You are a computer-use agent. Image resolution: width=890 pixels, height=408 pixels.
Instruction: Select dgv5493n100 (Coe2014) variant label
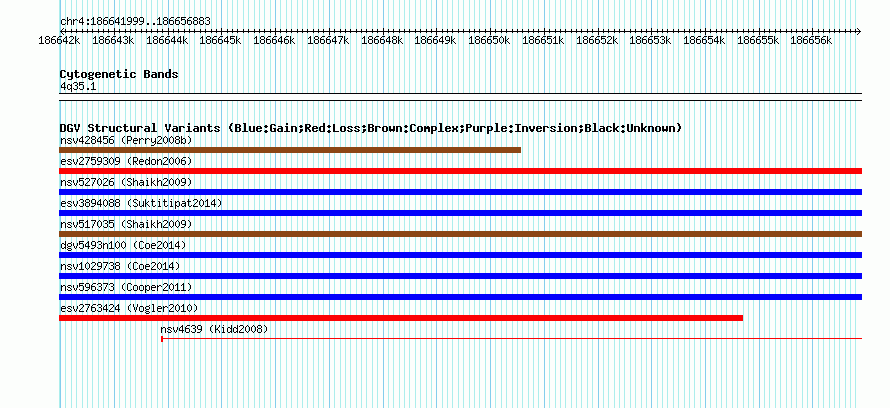[x=123, y=245]
